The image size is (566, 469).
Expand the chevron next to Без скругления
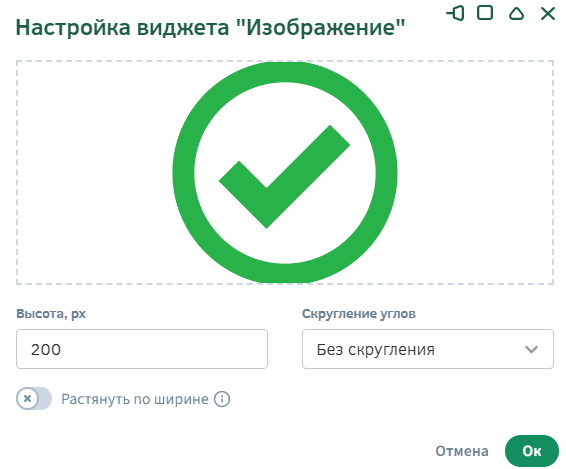531,349
